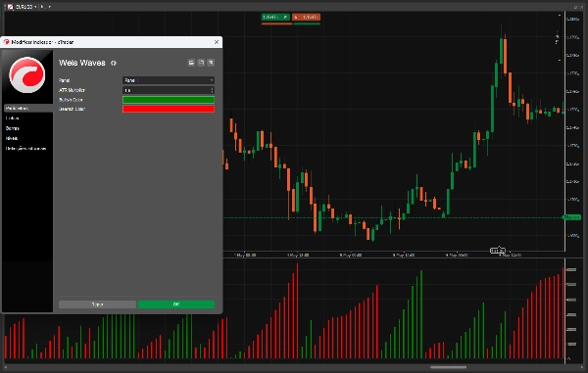Click the chart symbol flag icon in header
Viewport: 588px width, 373px height.
pyautogui.click(x=11, y=7)
